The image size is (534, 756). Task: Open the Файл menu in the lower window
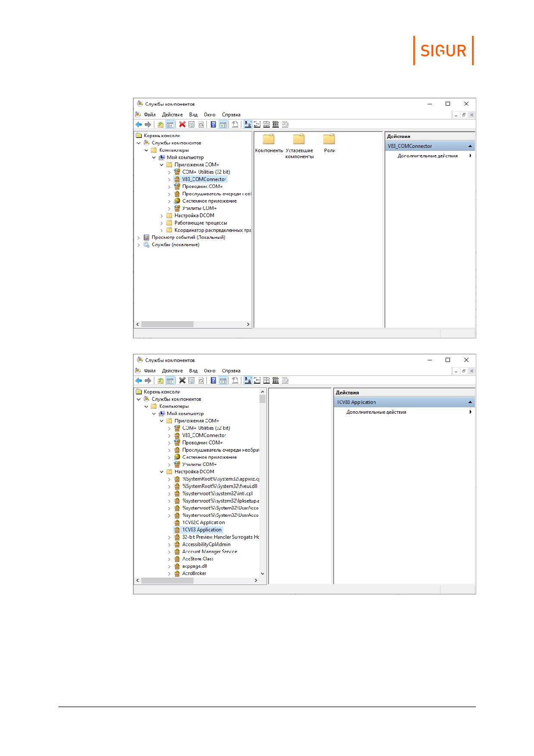tap(150, 371)
